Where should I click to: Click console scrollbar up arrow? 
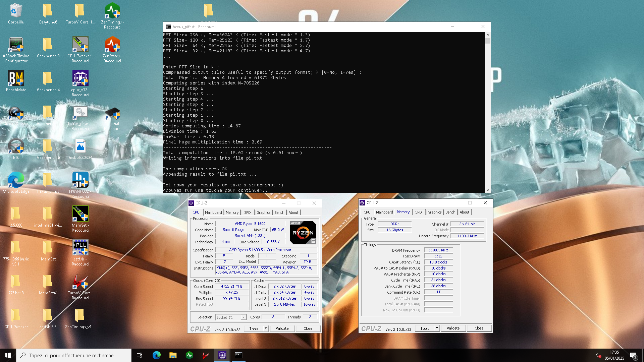point(488,35)
